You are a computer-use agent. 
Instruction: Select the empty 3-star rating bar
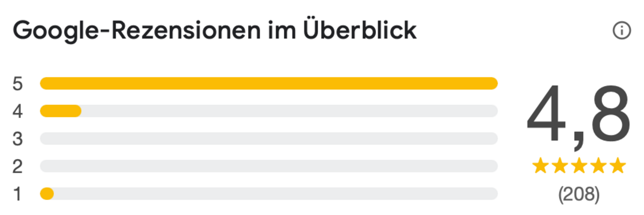[269, 139]
